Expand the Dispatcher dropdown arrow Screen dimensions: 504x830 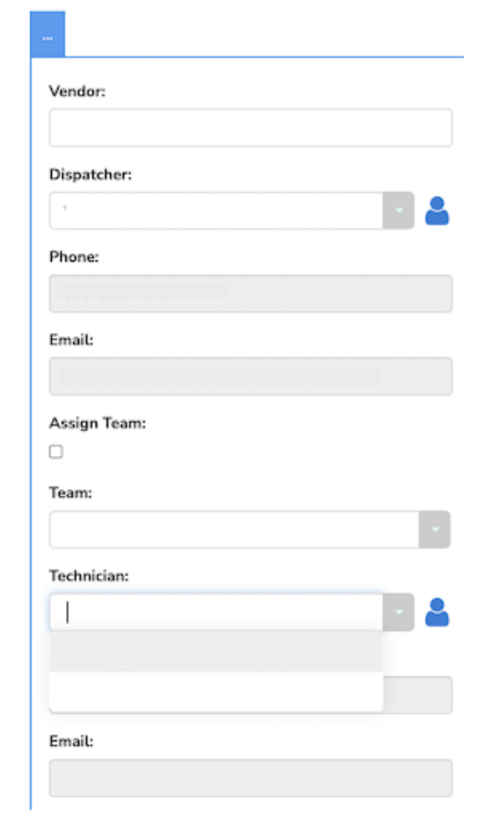[x=399, y=211]
